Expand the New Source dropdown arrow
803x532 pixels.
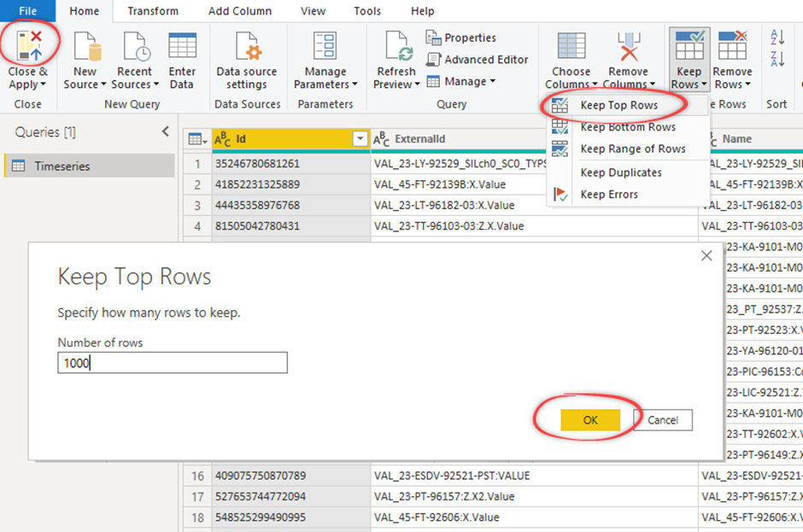[x=103, y=85]
